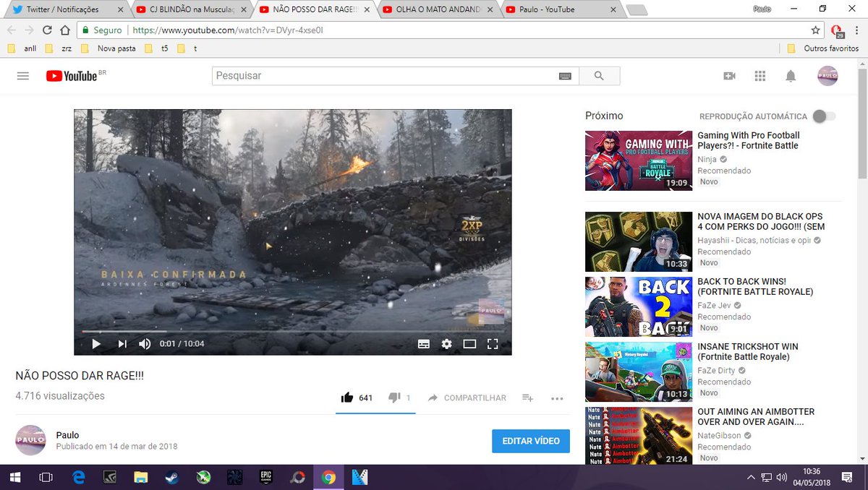
Task: Open the on-screen keyboard in search box
Action: 565,76
